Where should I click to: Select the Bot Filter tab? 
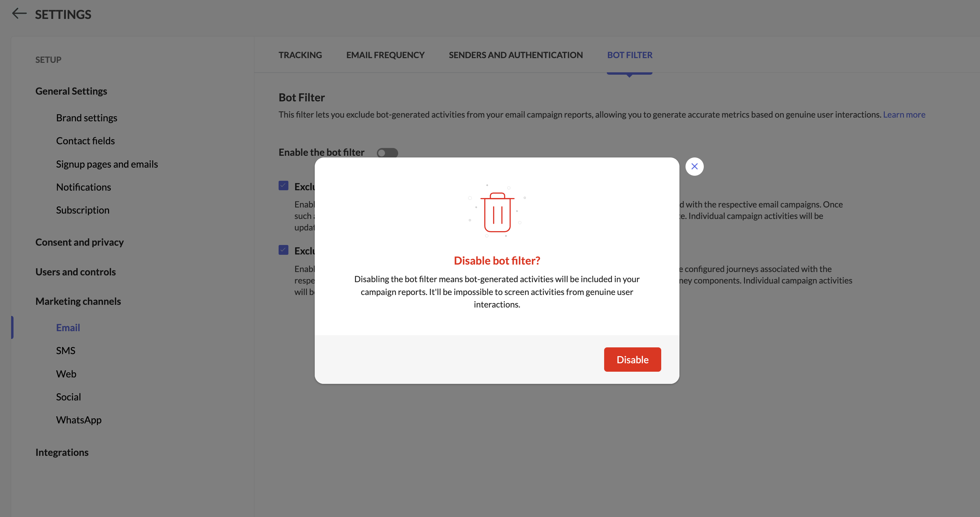629,55
